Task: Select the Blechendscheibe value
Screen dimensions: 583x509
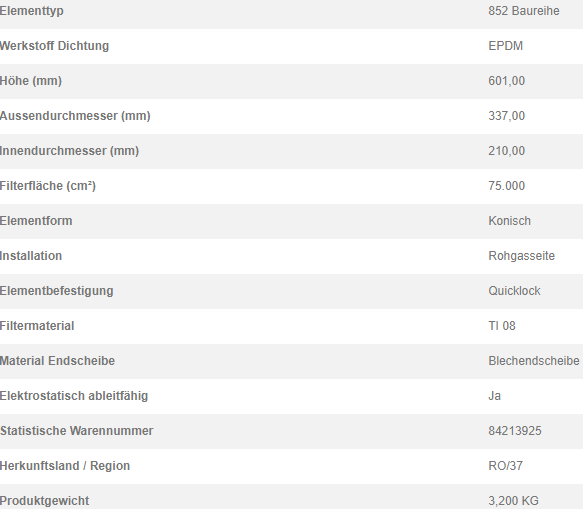Action: (x=534, y=361)
